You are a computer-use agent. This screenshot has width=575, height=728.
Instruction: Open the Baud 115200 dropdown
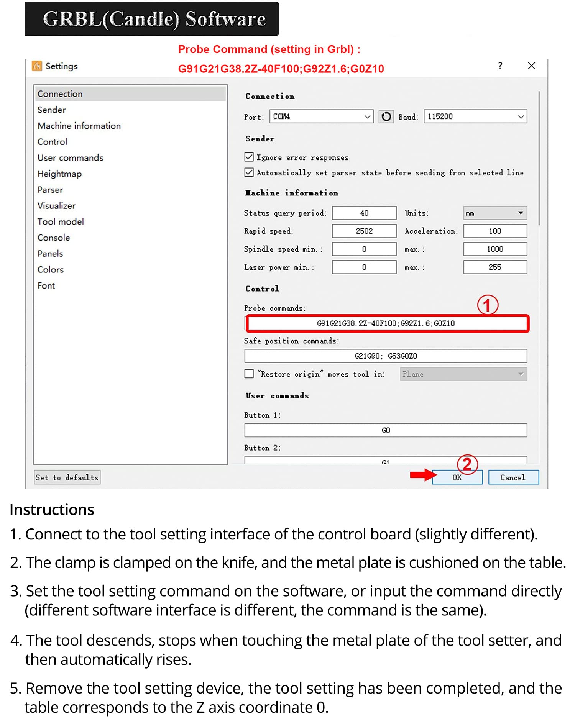tap(475, 116)
